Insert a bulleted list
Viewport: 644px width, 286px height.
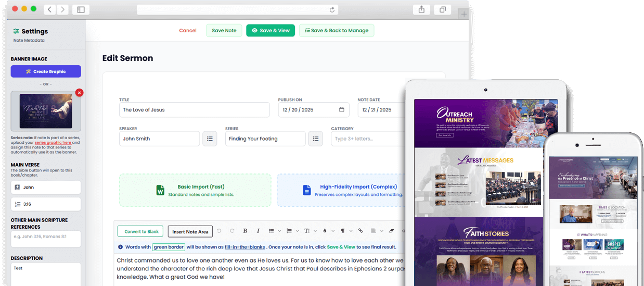(x=271, y=231)
